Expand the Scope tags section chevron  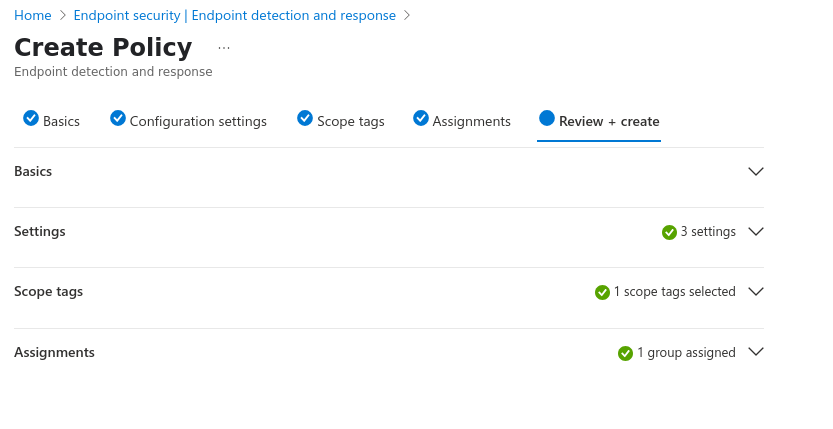[x=756, y=292]
